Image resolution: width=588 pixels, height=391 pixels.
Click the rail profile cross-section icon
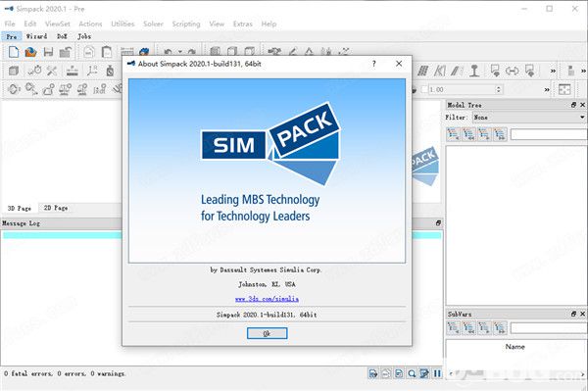[x=474, y=71]
